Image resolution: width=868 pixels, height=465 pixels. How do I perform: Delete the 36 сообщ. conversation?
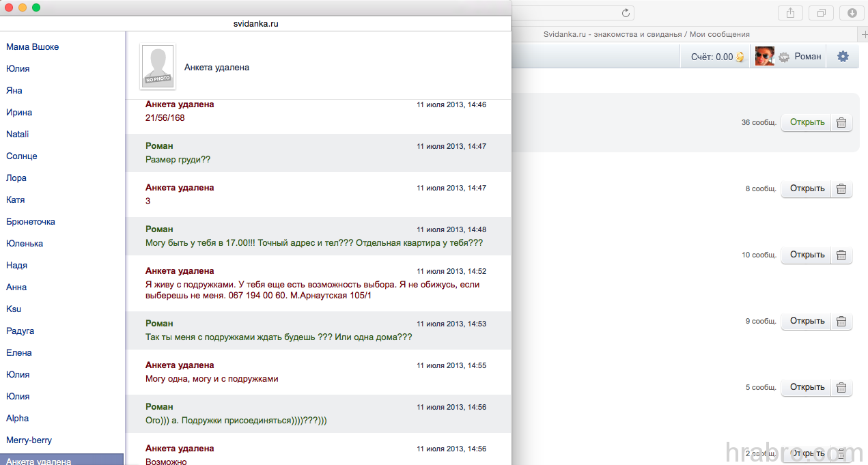tap(841, 123)
